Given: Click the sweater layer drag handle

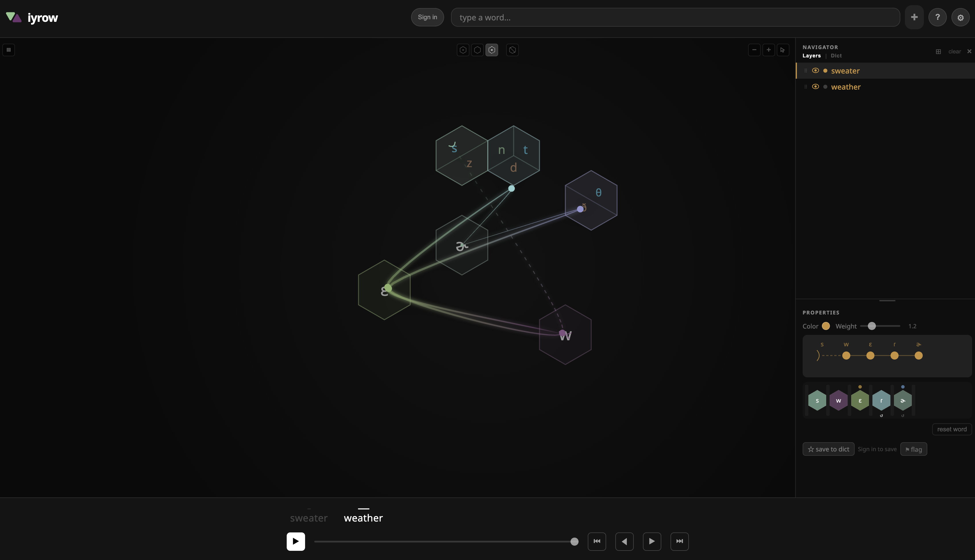Looking at the screenshot, I should click(806, 71).
